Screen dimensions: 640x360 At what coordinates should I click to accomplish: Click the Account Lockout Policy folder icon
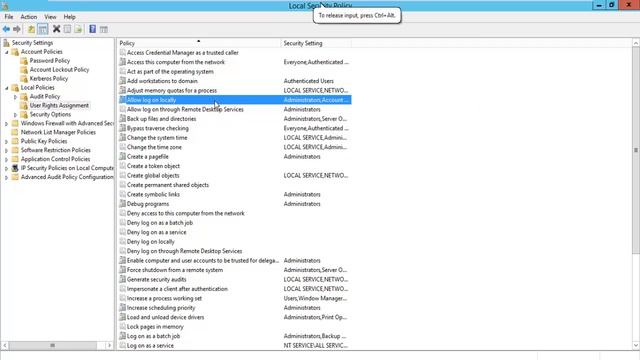[x=24, y=70]
